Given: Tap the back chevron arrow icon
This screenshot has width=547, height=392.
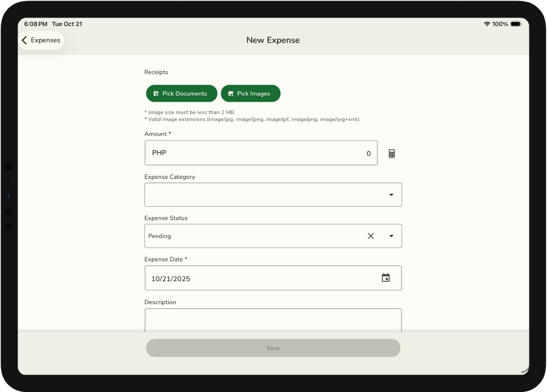Looking at the screenshot, I should pos(24,40).
